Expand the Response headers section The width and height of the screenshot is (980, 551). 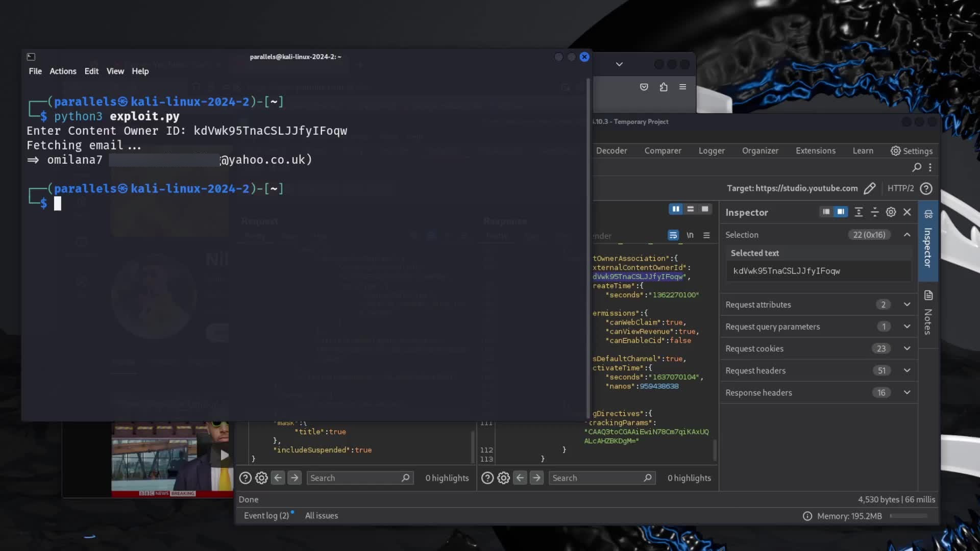(x=907, y=392)
